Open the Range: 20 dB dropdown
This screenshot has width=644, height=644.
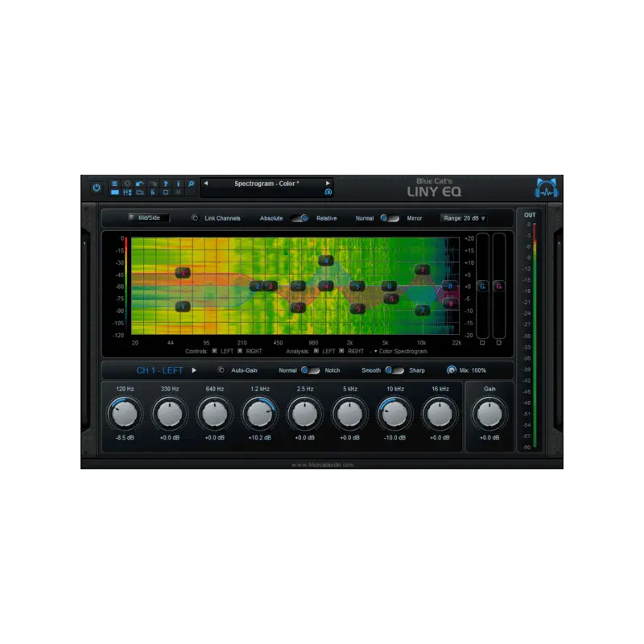click(464, 218)
